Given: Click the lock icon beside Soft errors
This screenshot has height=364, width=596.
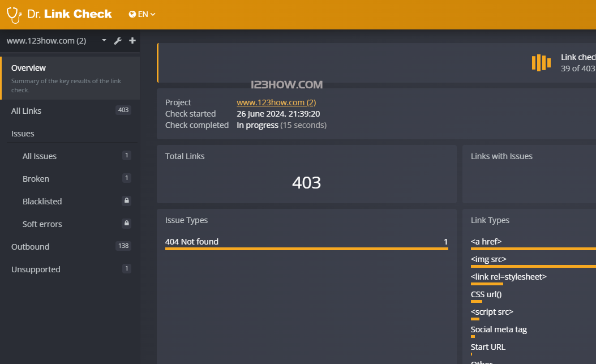Looking at the screenshot, I should 127,224.
